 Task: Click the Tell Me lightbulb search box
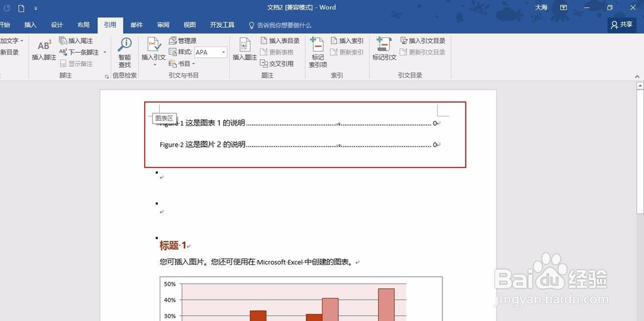tap(280, 25)
